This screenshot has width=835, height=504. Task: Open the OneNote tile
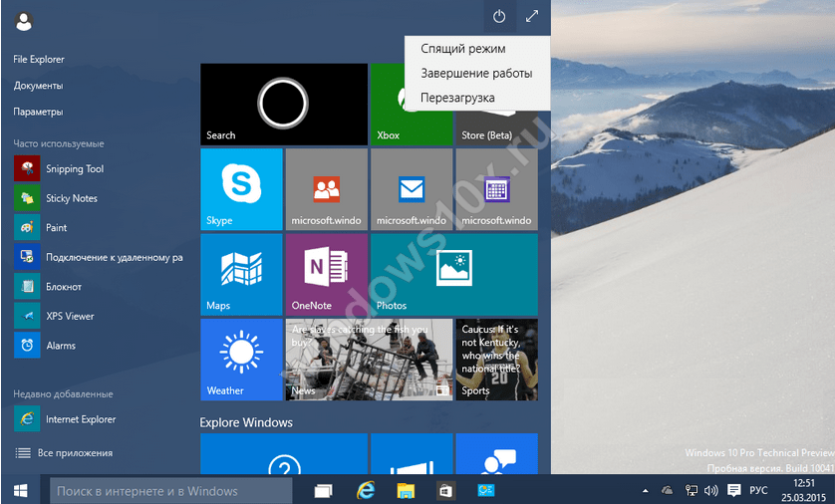[x=326, y=274]
